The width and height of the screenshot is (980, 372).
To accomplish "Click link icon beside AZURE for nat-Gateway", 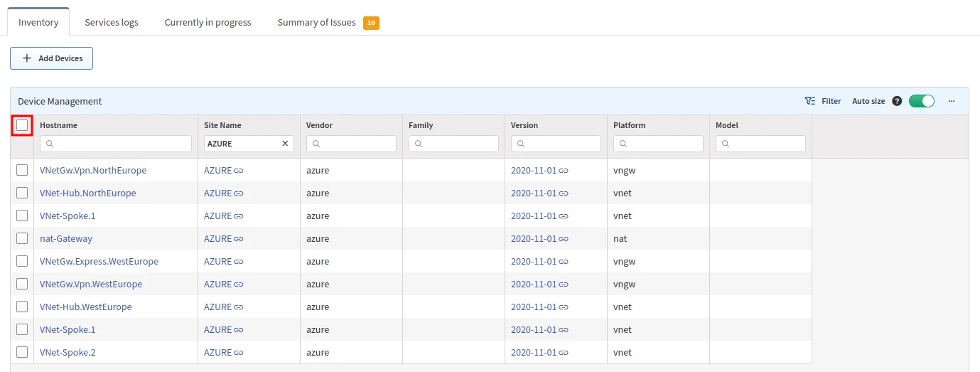I will click(x=239, y=239).
